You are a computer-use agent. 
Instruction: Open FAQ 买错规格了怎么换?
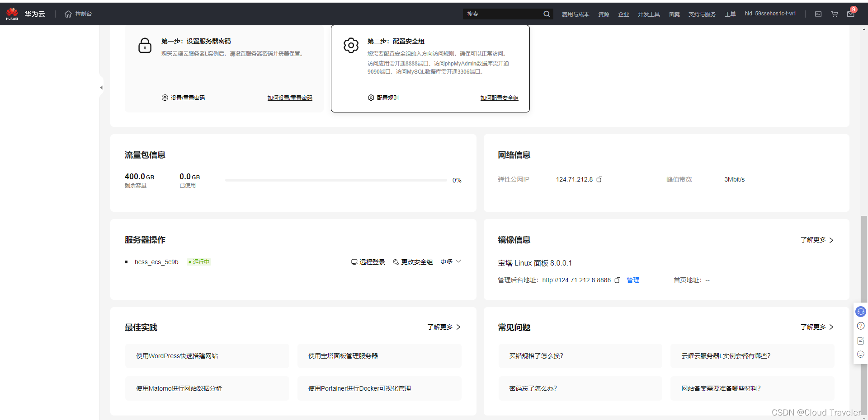pyautogui.click(x=580, y=356)
